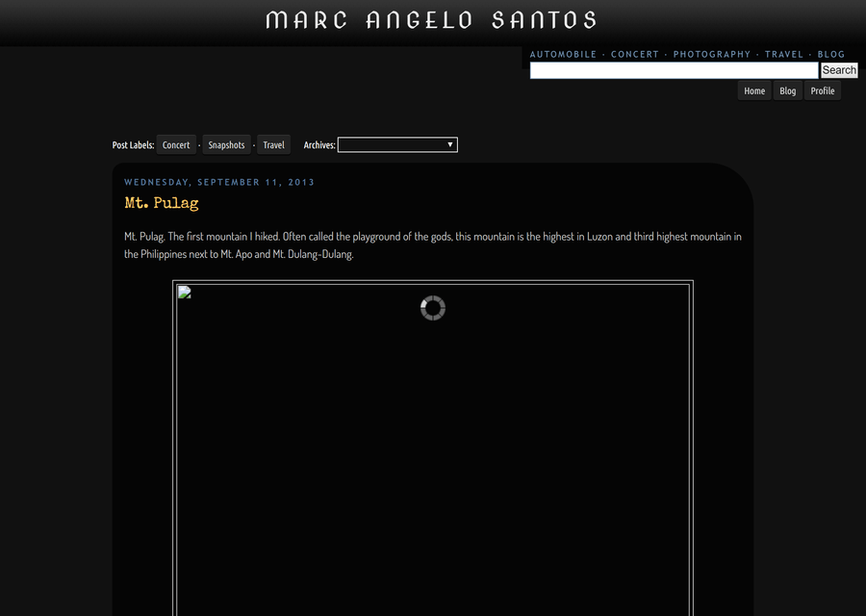
Task: Click the broken image icon in the post
Action: (185, 293)
